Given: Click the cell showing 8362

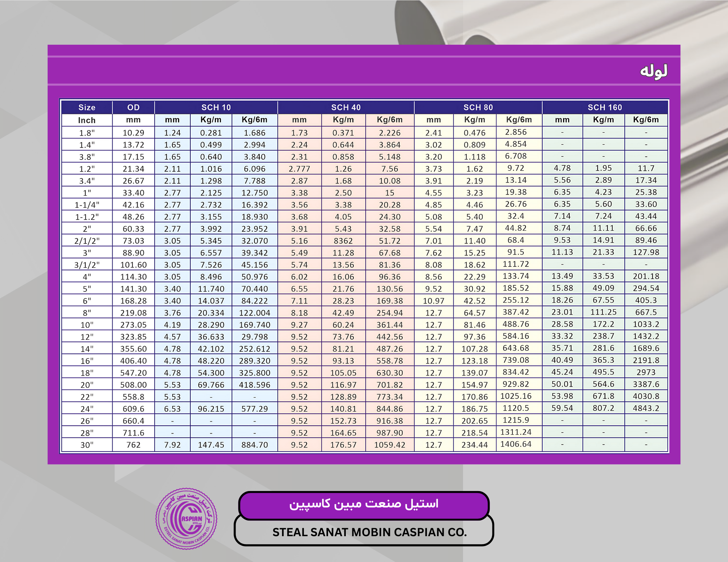Looking at the screenshot, I should tap(343, 241).
